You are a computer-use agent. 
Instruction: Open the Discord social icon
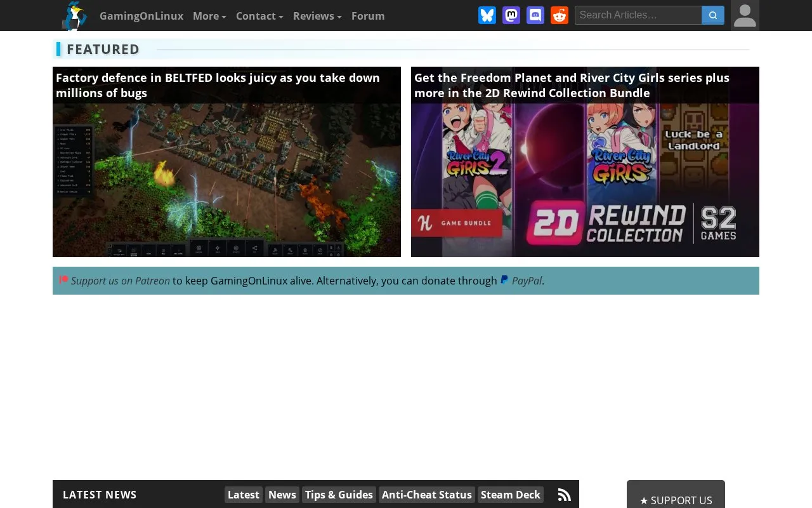click(x=535, y=15)
